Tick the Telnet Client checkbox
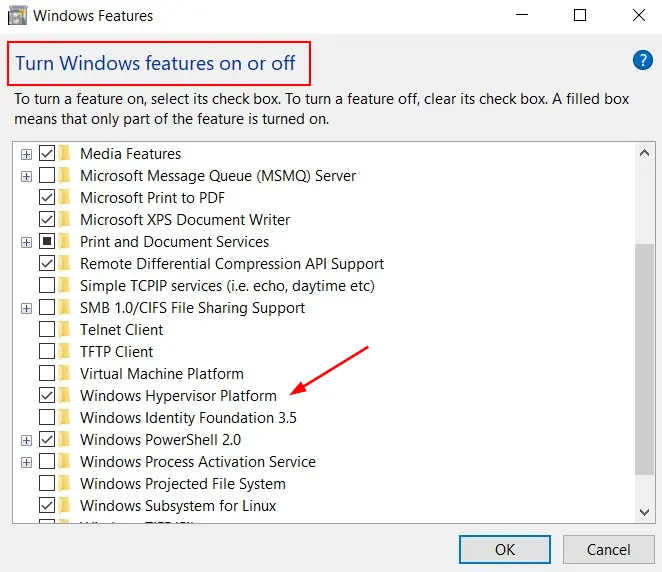The width and height of the screenshot is (662, 572). point(47,330)
